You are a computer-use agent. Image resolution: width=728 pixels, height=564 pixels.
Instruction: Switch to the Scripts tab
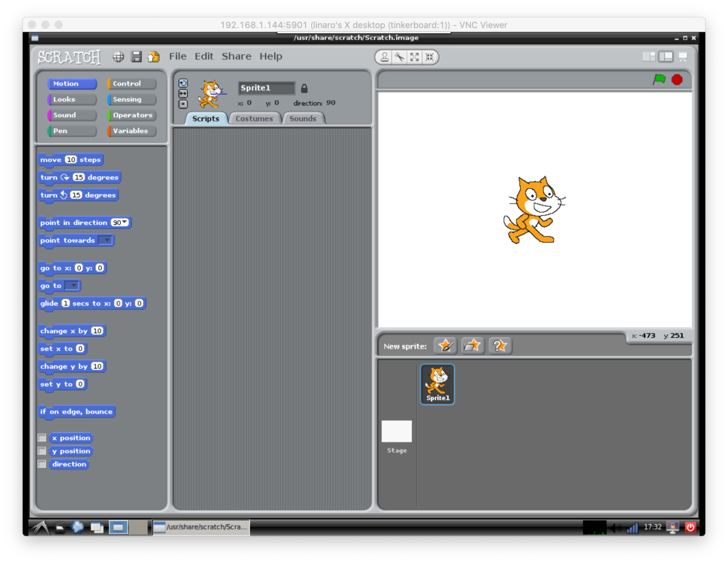click(x=206, y=118)
